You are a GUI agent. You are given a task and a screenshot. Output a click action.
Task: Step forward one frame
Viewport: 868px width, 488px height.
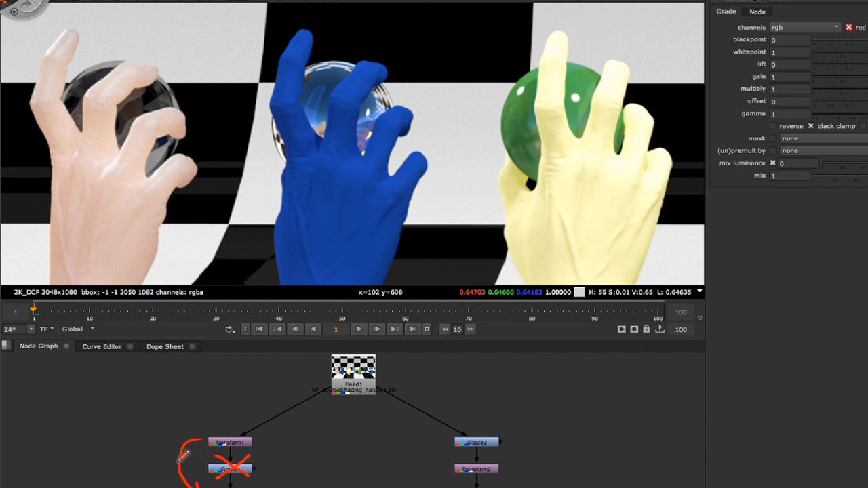tap(376, 329)
